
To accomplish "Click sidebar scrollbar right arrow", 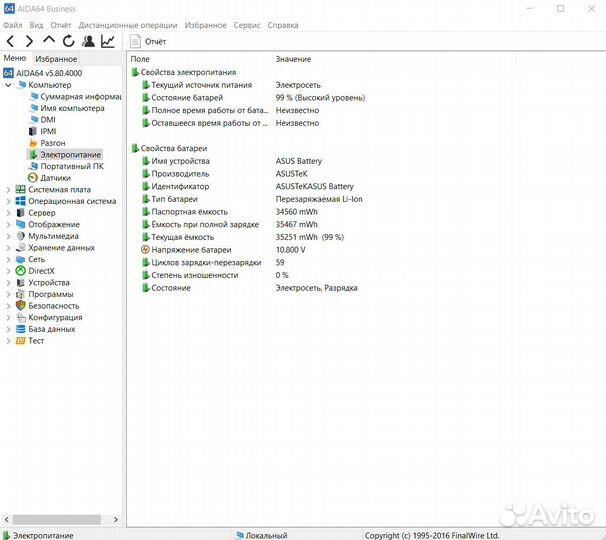I will coord(116,519).
